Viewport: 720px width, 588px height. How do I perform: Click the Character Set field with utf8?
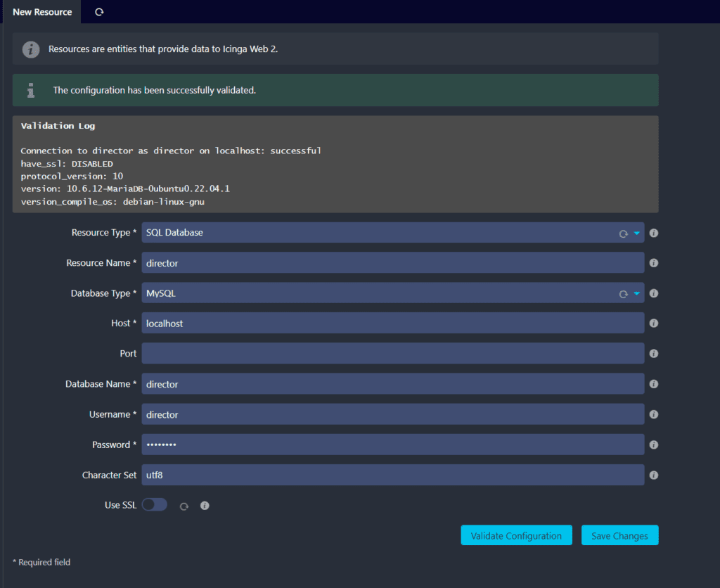(392, 475)
